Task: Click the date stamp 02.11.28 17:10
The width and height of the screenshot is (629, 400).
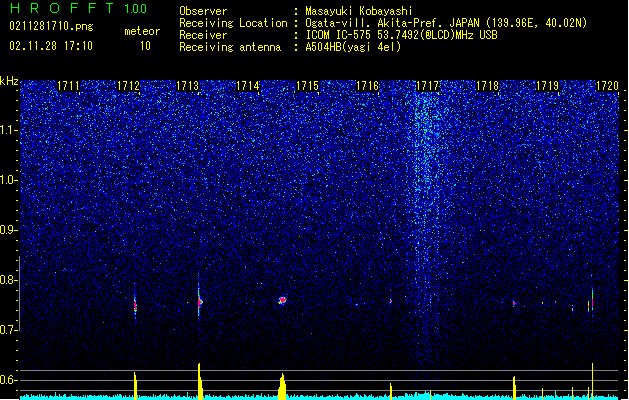Action: coord(51,46)
